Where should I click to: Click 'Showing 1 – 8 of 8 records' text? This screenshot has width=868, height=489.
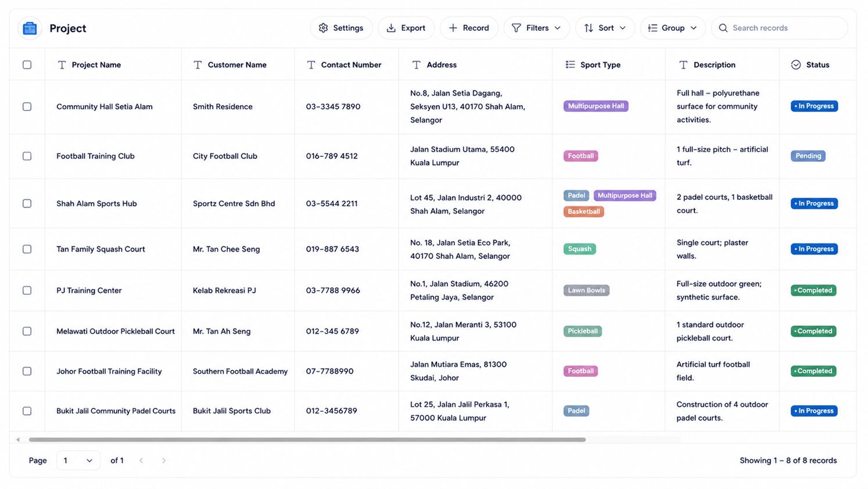788,461
